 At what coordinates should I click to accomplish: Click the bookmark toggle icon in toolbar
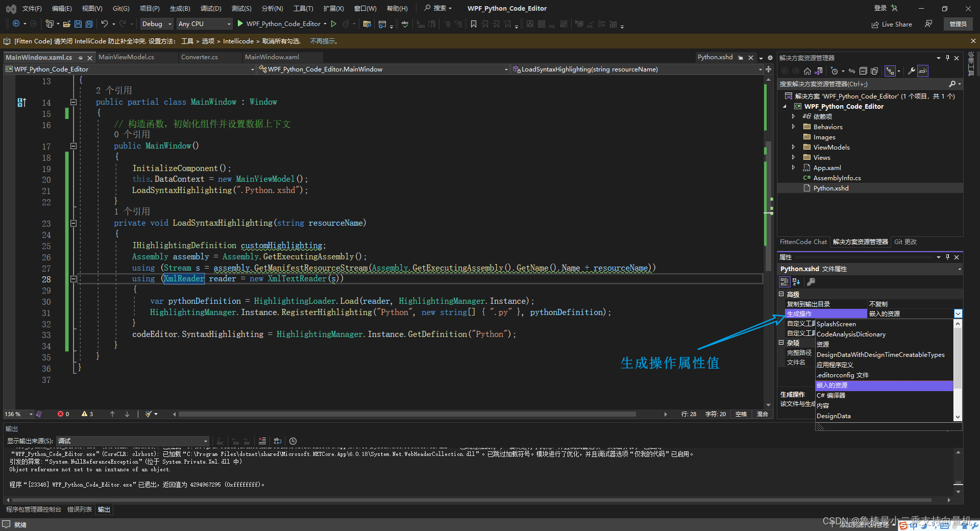tap(474, 24)
